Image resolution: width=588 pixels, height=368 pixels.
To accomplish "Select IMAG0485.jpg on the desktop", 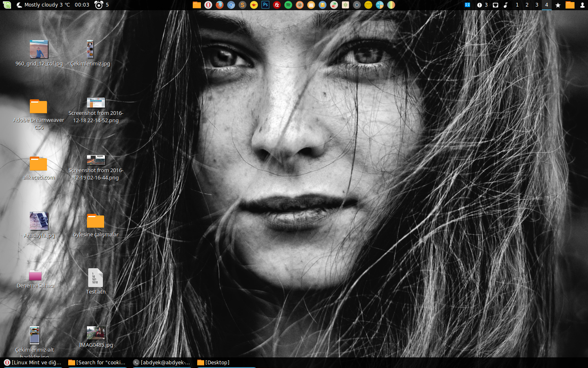I will (x=96, y=337).
